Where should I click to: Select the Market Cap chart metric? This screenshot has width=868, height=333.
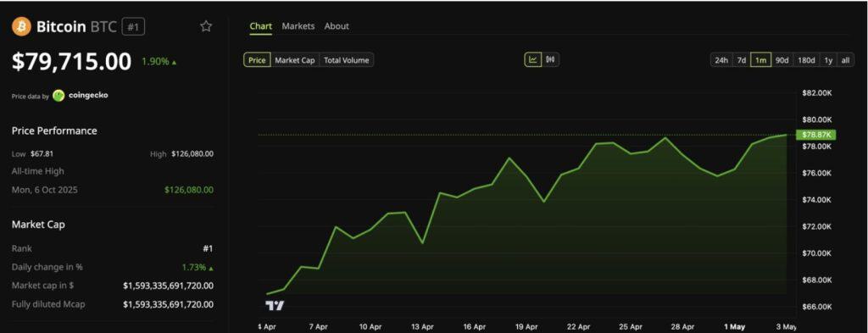coord(294,60)
